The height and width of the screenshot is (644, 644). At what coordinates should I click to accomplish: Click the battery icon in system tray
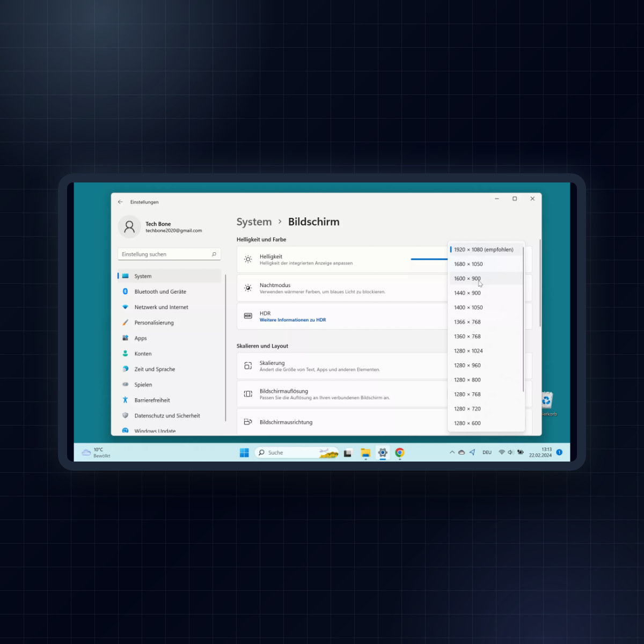pos(520,452)
